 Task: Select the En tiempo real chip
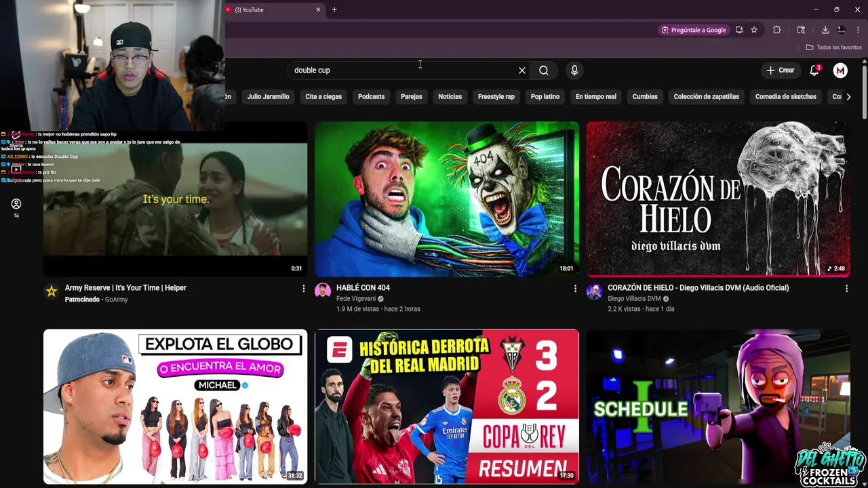[595, 97]
